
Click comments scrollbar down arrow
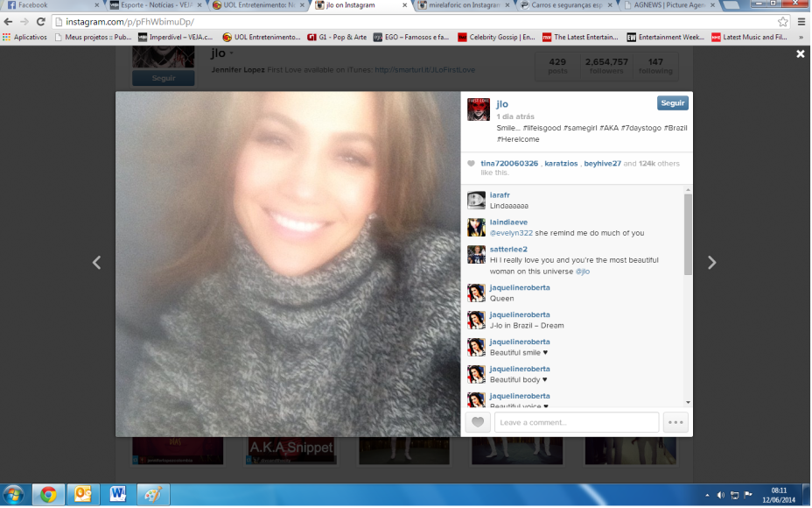pyautogui.click(x=688, y=402)
